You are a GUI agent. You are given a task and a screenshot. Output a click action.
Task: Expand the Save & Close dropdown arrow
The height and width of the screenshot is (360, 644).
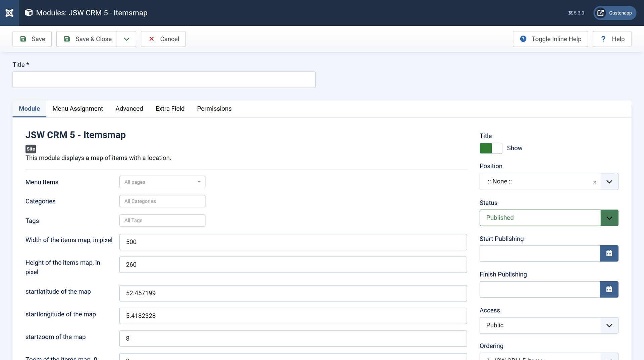(x=126, y=39)
